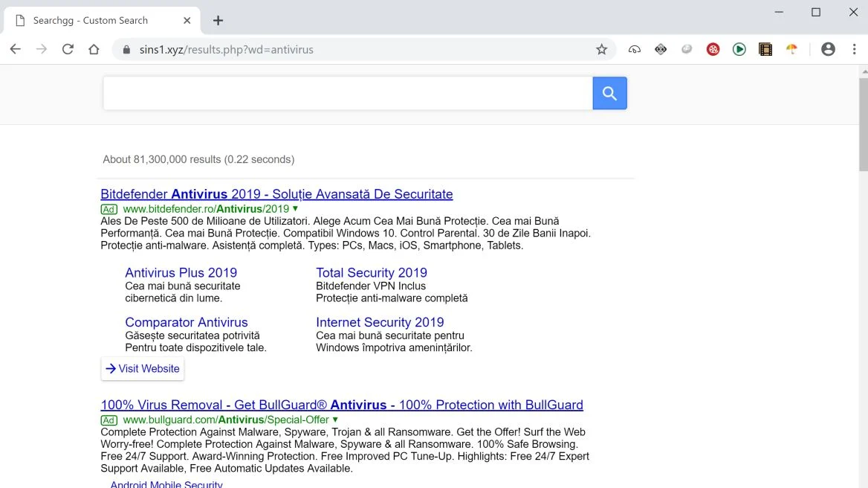Expand Bitdefender ad URL dropdown arrow
The width and height of the screenshot is (868, 488).
click(296, 209)
